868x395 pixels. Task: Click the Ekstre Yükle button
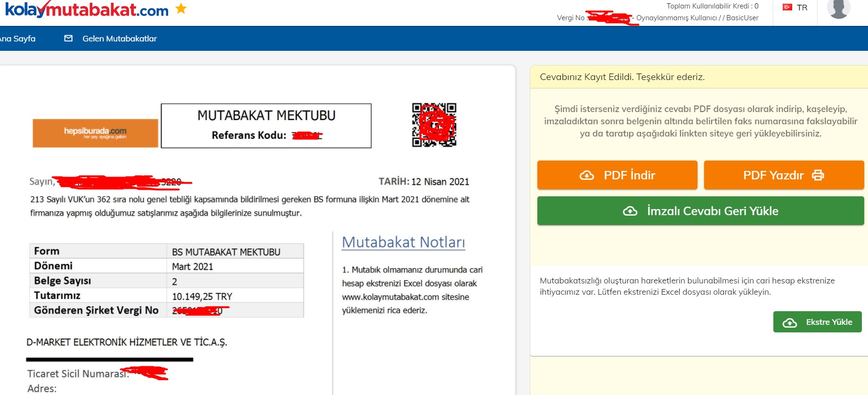(817, 322)
